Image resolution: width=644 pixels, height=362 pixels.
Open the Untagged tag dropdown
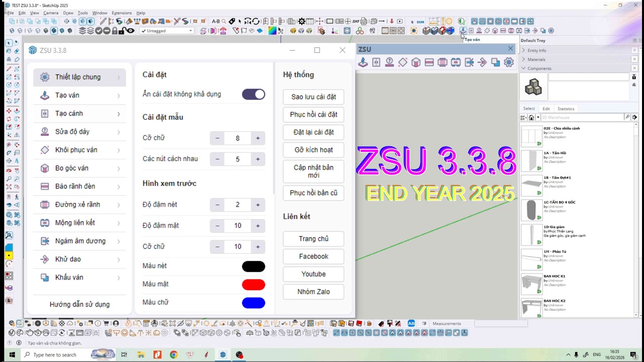point(167,31)
